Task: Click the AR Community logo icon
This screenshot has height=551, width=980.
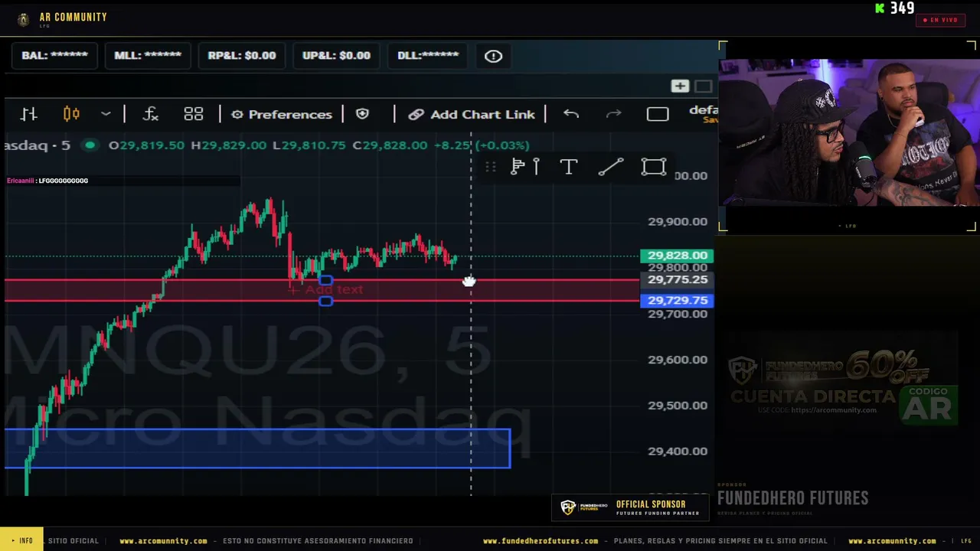Action: tap(23, 19)
